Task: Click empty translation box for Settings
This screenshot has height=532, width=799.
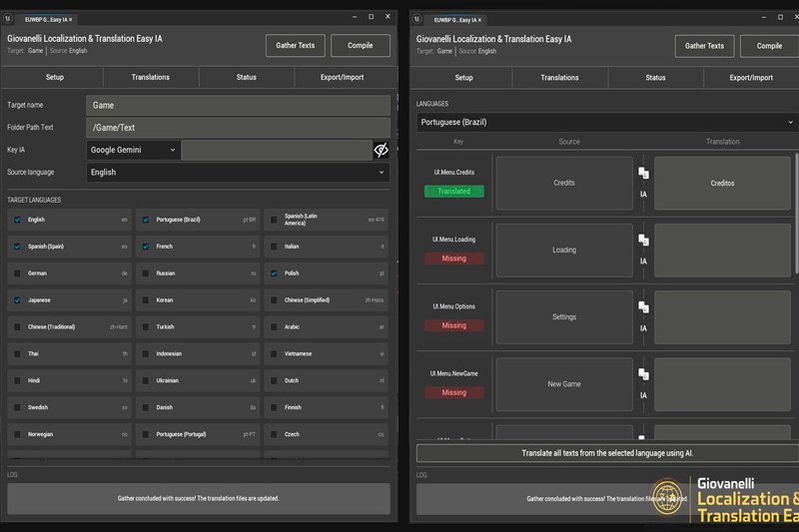Action: coord(722,317)
